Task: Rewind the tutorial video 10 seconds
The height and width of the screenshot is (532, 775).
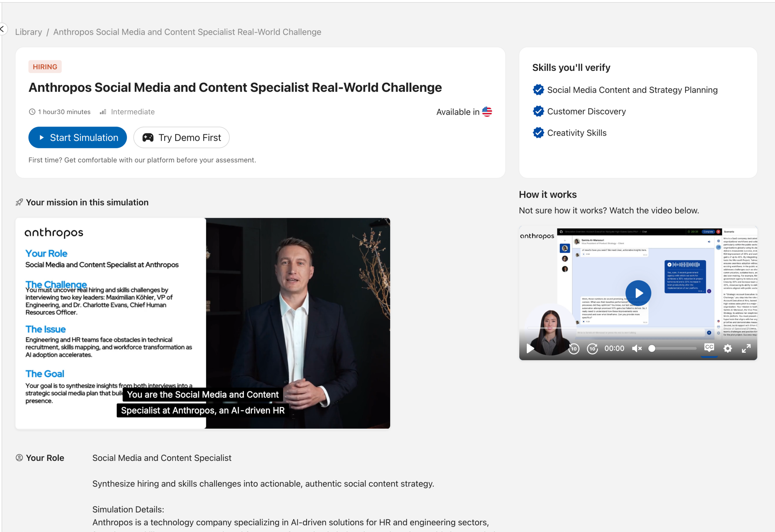Action: pyautogui.click(x=574, y=349)
